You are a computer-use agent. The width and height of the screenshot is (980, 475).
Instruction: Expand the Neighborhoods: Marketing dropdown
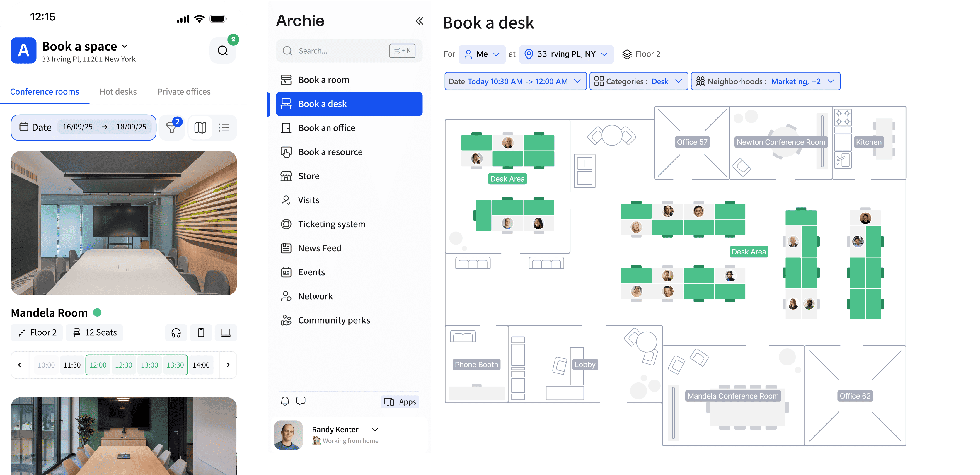tap(766, 81)
